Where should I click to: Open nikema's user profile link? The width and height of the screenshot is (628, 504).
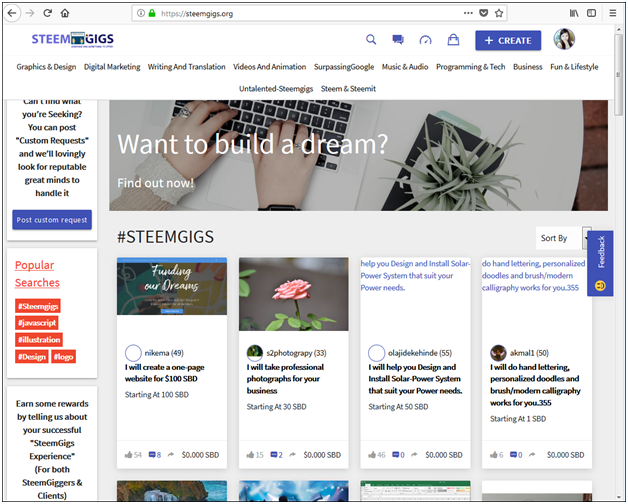(x=164, y=353)
